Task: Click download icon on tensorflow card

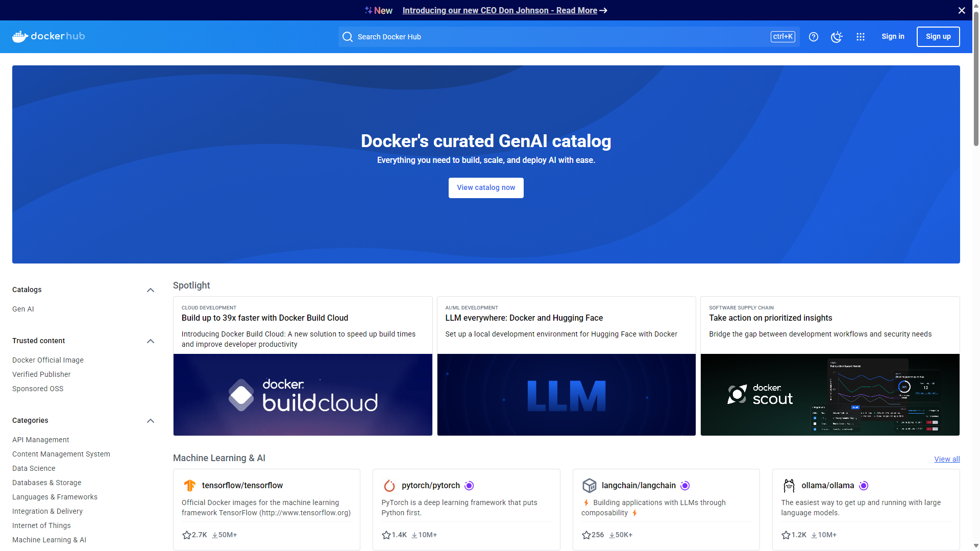Action: [x=215, y=535]
